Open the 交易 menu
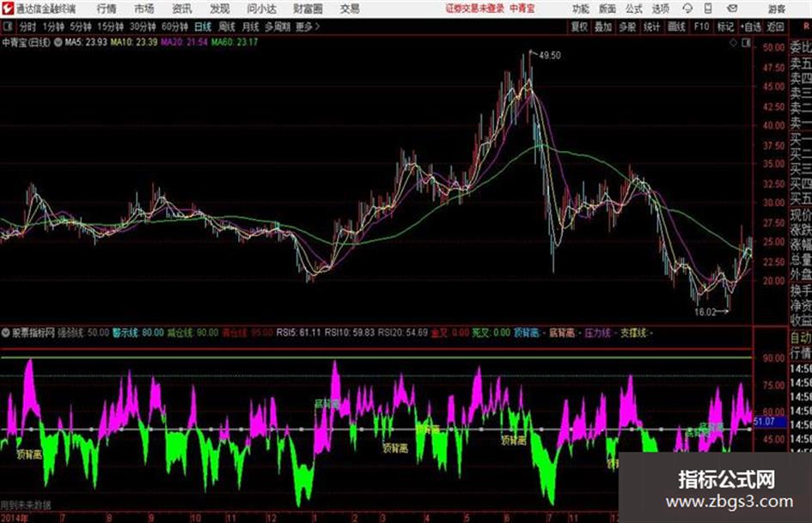This screenshot has width=812, height=523. 350,9
